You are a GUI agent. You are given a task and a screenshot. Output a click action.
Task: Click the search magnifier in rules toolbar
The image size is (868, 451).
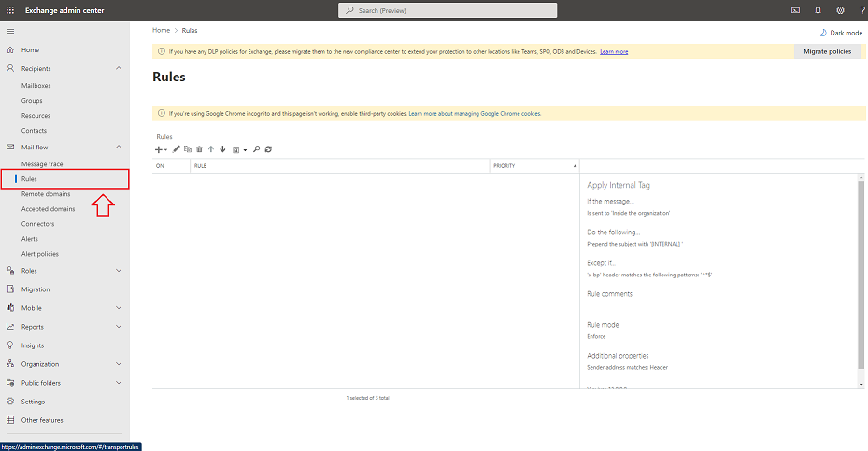(257, 149)
